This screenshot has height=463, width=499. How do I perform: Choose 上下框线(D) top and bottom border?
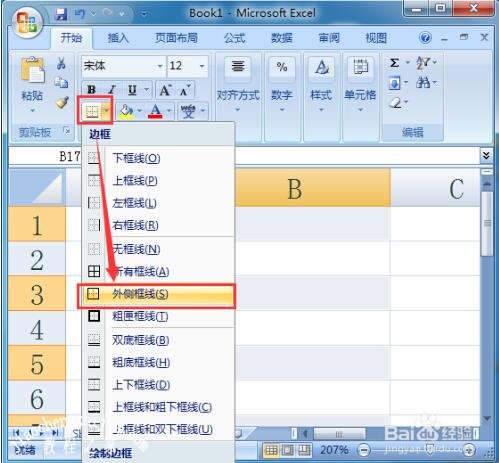pos(158,385)
